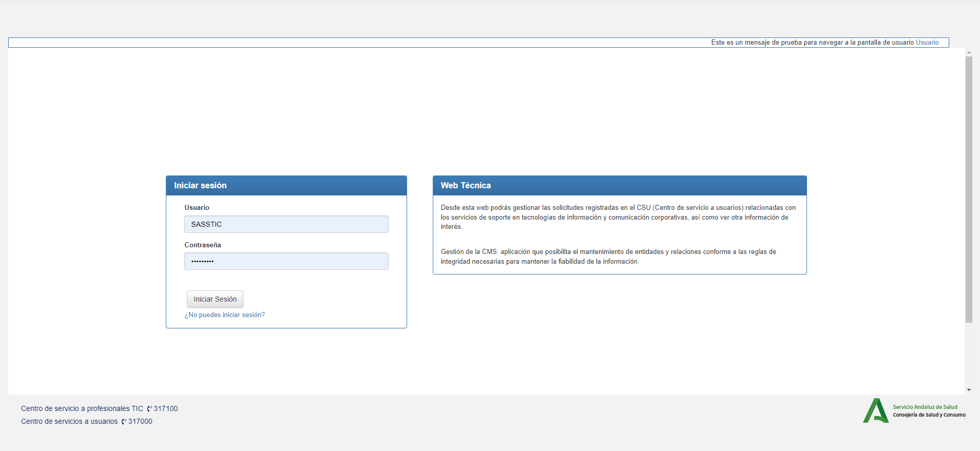The width and height of the screenshot is (980, 451).
Task: Open the ¿No puedes iniciar sesión? link
Action: [225, 315]
